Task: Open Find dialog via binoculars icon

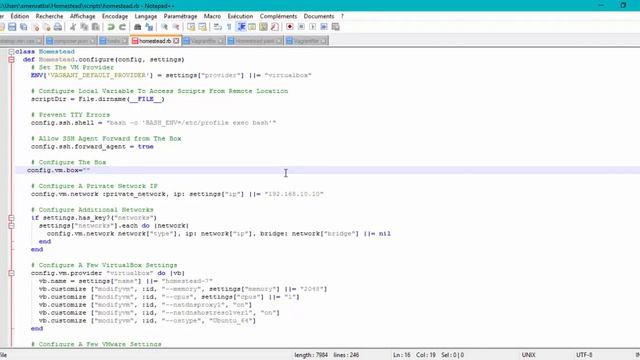Action: click(x=138, y=27)
